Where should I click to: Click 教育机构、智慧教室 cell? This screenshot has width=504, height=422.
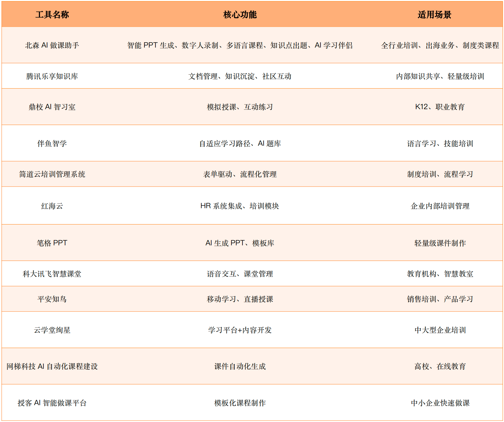coord(440,274)
